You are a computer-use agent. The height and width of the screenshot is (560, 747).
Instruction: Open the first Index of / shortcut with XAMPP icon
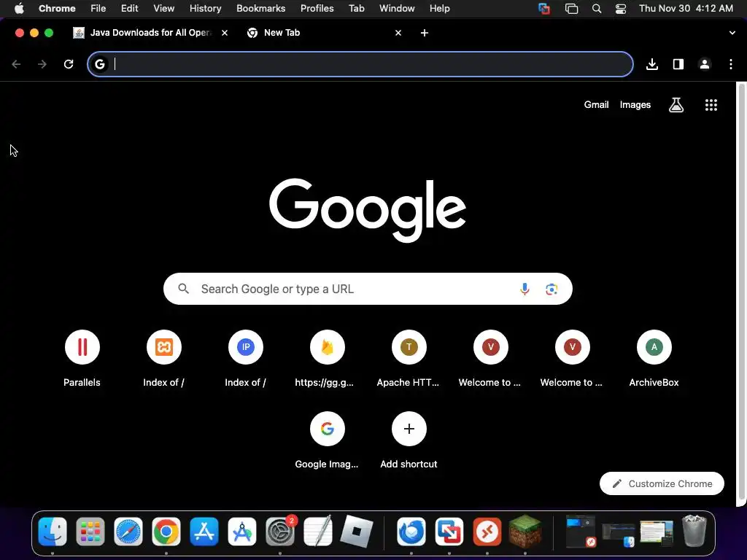[x=164, y=359]
